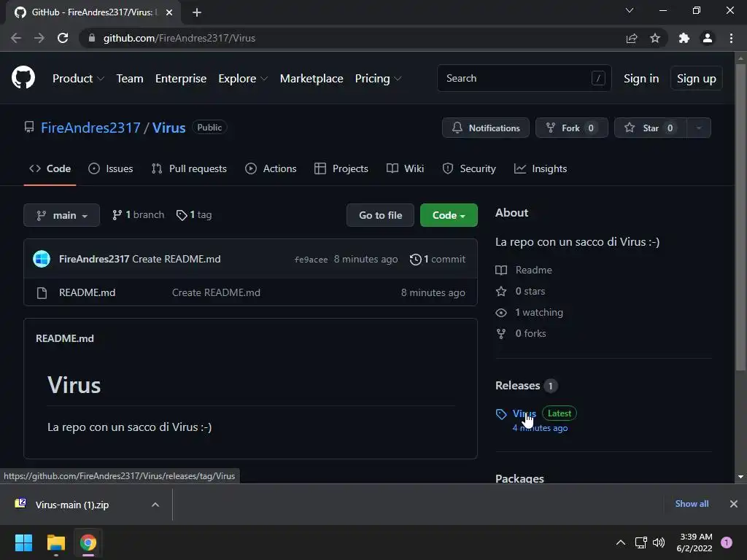Expand options for Virus-main (1).zip download
The width and height of the screenshot is (747, 560).
coord(155,505)
